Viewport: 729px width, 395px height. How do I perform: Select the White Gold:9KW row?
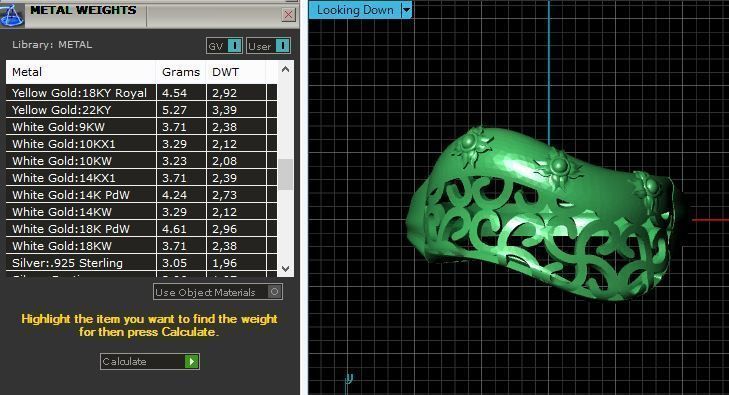(x=141, y=127)
